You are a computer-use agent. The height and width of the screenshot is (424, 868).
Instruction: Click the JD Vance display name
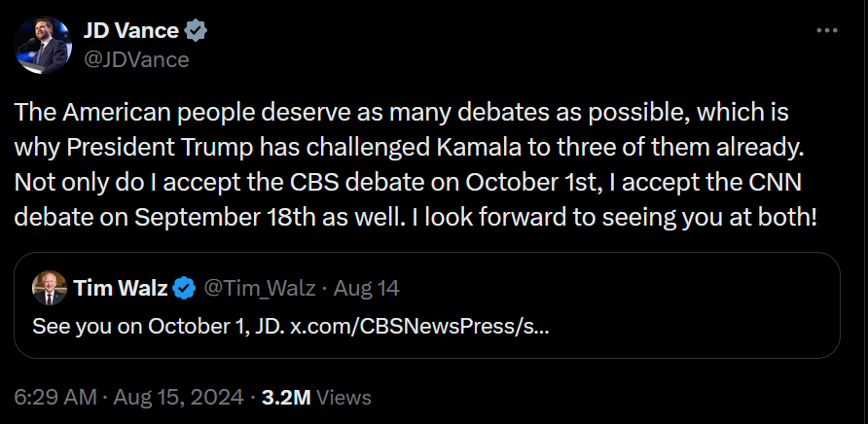131,30
